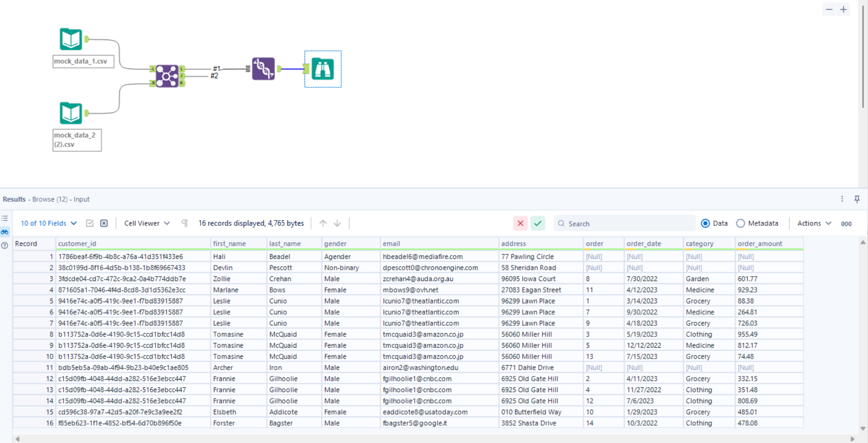Select the Data radio button
Viewport: 868px width, 443px height.
click(706, 223)
